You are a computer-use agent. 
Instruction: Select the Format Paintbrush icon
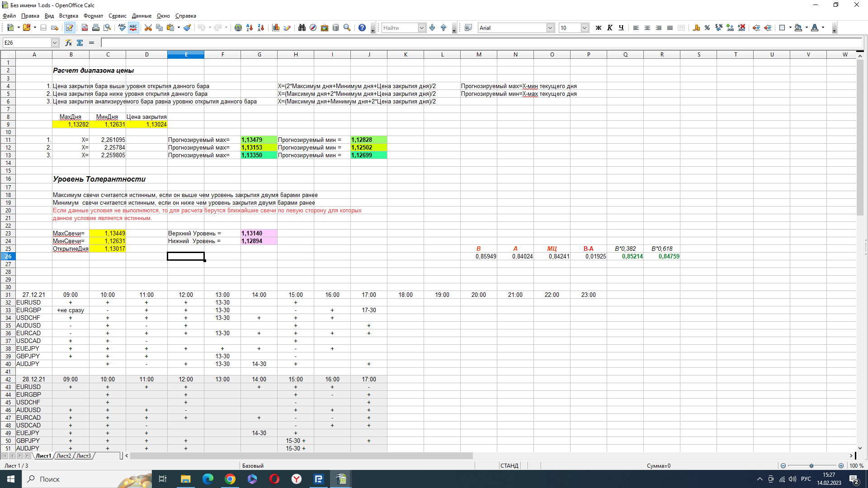point(187,28)
